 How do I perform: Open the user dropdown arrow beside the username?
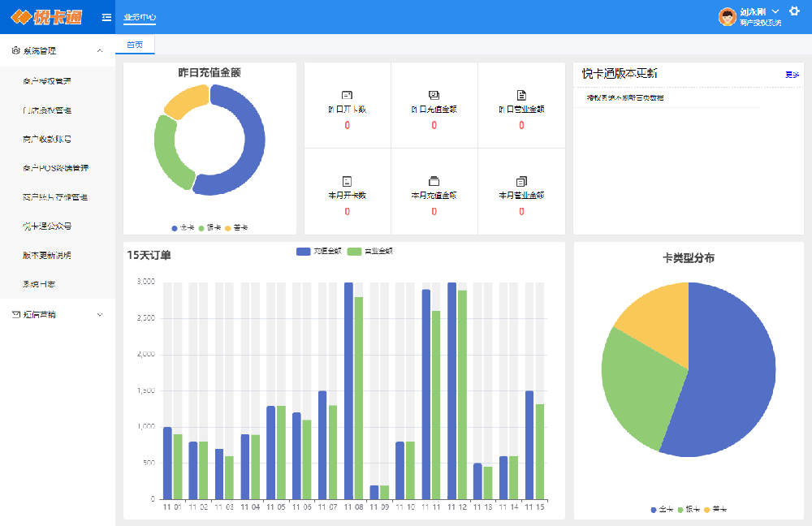click(x=775, y=11)
